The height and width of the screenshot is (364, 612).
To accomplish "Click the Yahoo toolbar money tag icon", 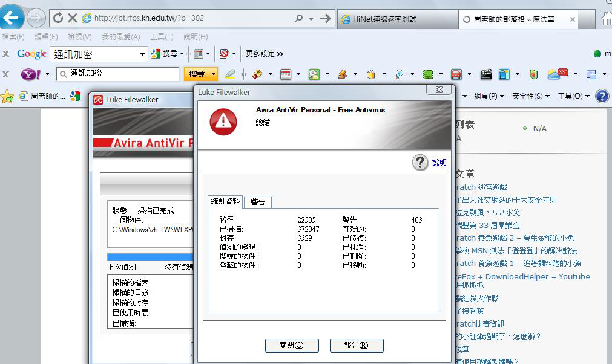I will 257,74.
